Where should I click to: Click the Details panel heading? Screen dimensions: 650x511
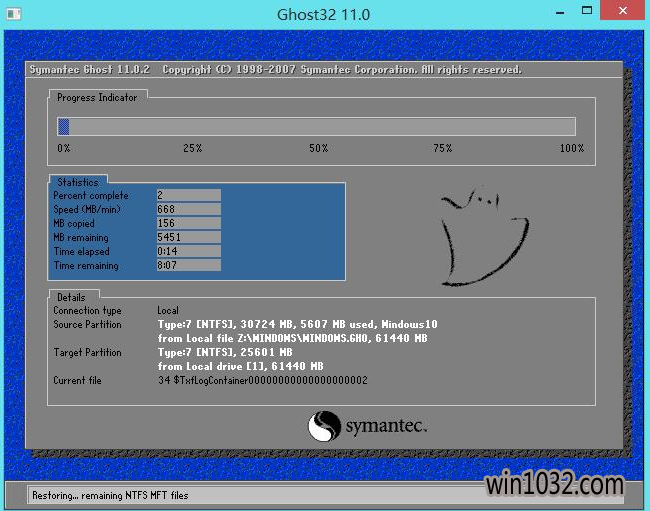point(71,297)
